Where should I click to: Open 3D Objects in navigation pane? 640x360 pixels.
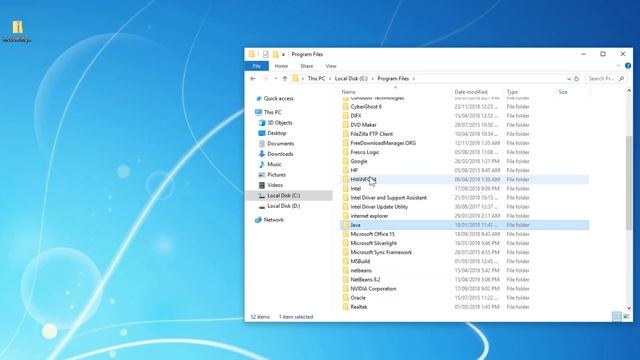click(x=280, y=123)
